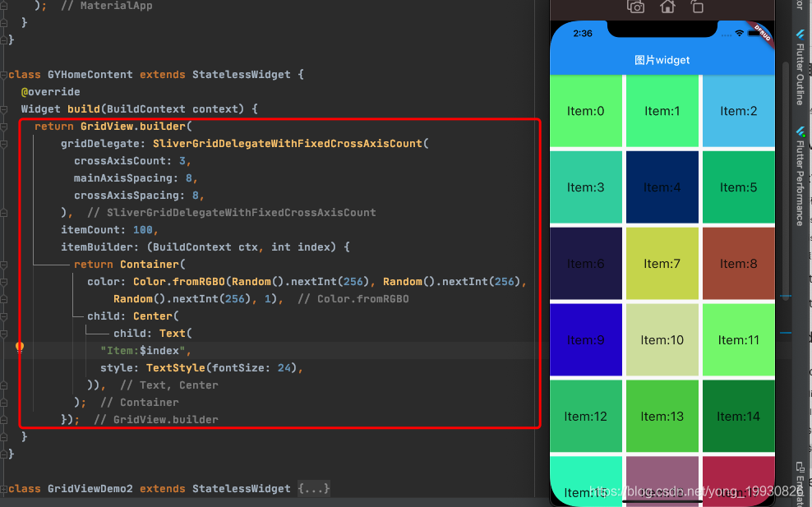Click the simulator clock reading 2:36
Image resolution: width=812 pixels, height=507 pixels.
[x=583, y=34]
